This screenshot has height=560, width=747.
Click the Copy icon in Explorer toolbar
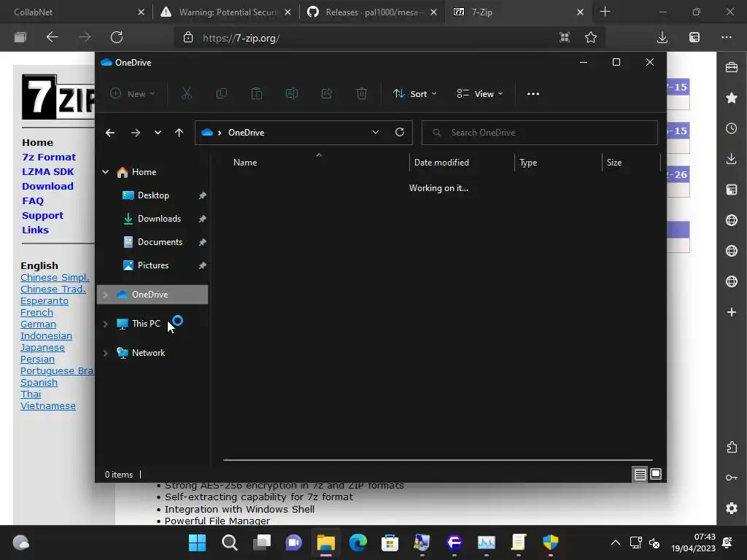222,94
